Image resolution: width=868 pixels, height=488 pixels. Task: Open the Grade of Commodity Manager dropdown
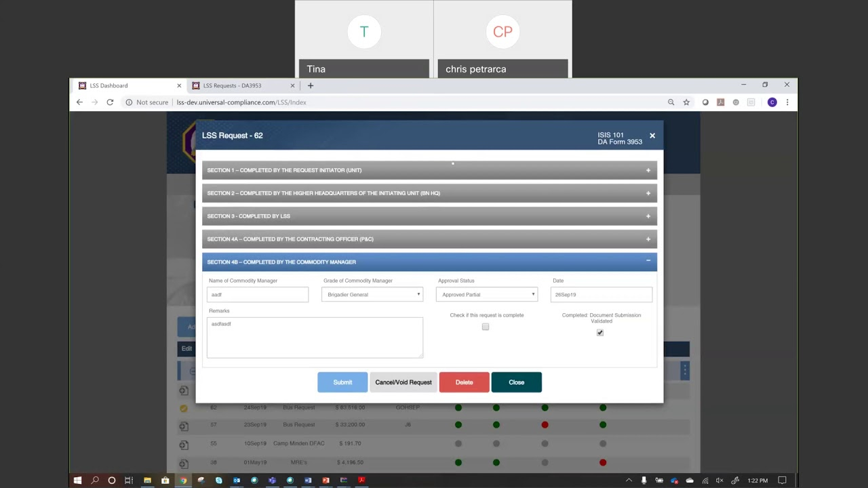pos(372,294)
